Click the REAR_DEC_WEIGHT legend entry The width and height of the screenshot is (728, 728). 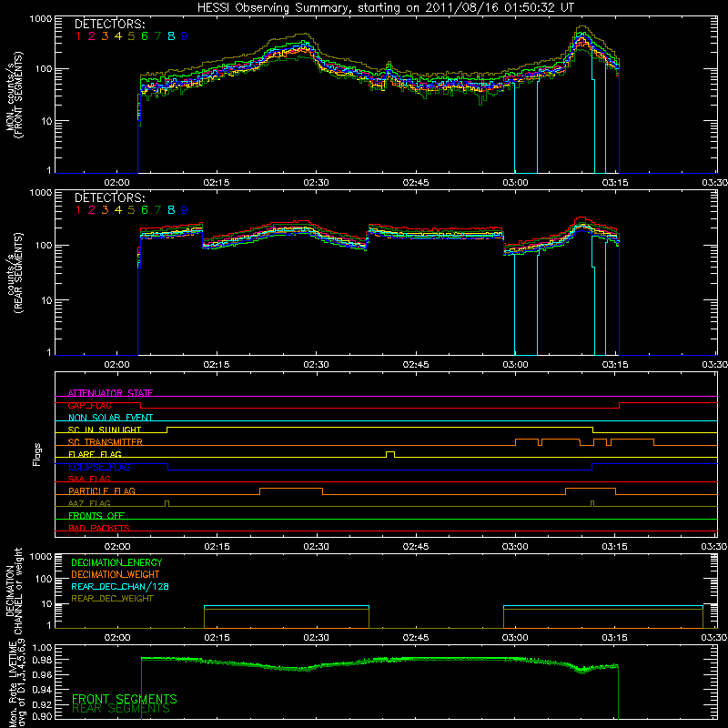tap(112, 599)
